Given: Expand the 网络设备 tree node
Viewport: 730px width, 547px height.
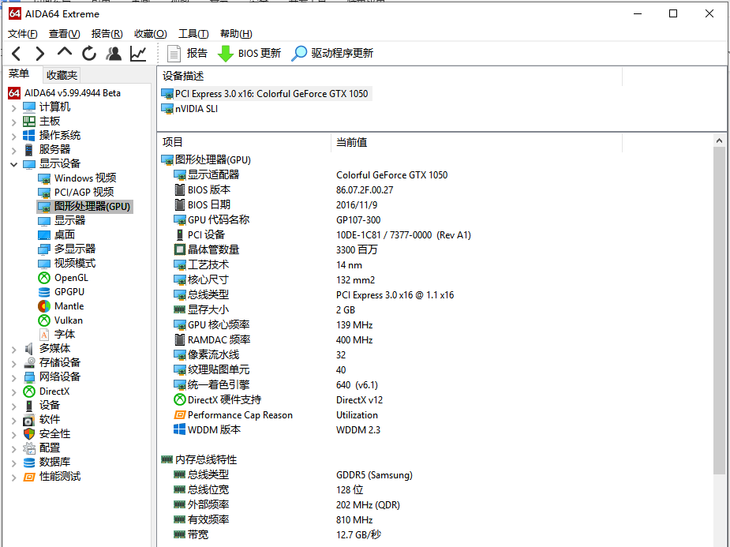Looking at the screenshot, I should coord(14,378).
